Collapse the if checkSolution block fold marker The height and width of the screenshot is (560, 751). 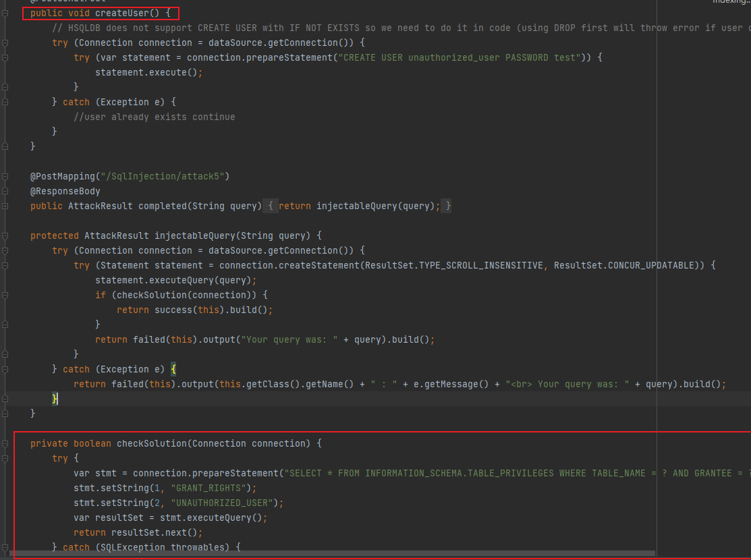coord(5,295)
